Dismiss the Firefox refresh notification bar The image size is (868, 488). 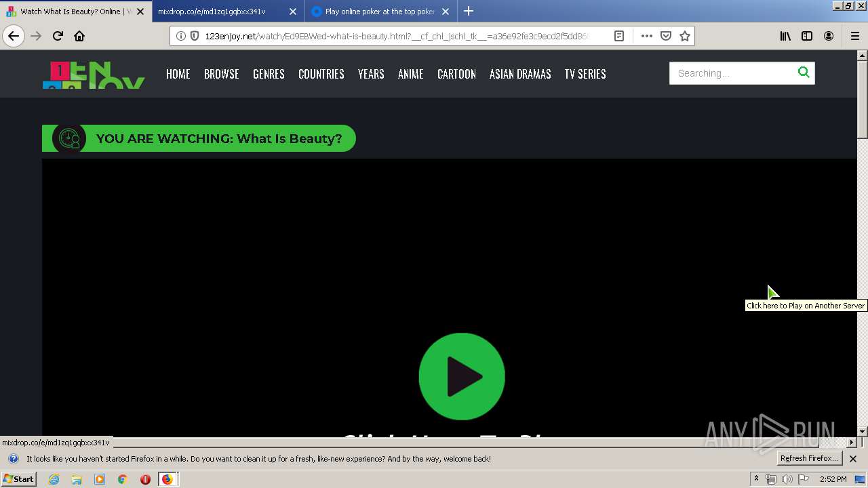853,459
